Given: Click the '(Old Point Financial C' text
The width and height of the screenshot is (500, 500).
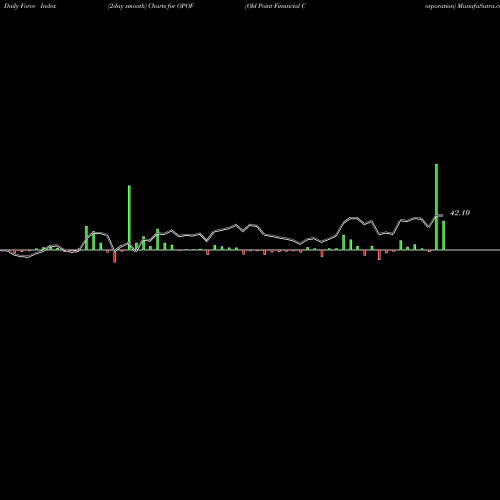Looking at the screenshot, I should [275, 6].
